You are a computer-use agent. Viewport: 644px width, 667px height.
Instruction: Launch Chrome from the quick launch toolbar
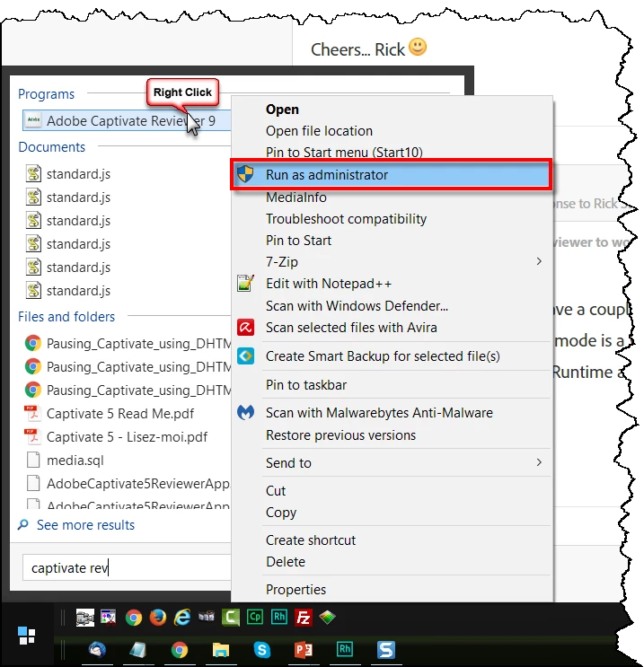[133, 618]
